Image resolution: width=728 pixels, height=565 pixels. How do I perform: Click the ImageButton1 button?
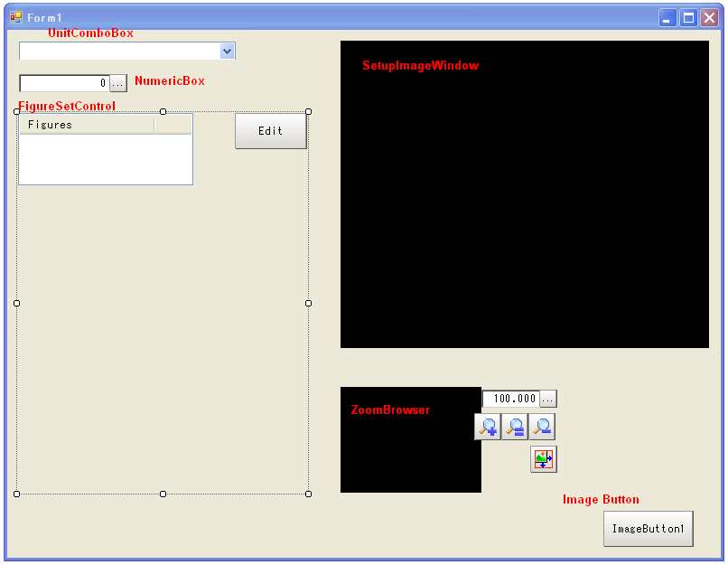(649, 529)
